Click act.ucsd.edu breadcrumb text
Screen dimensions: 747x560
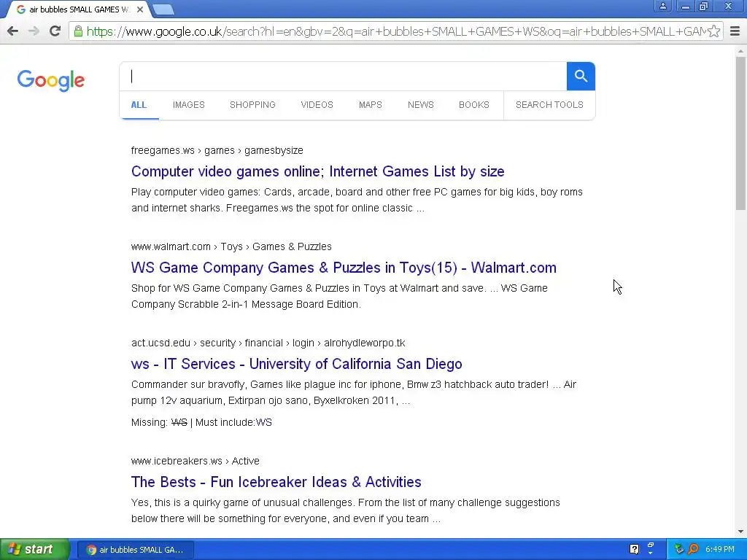coord(268,343)
